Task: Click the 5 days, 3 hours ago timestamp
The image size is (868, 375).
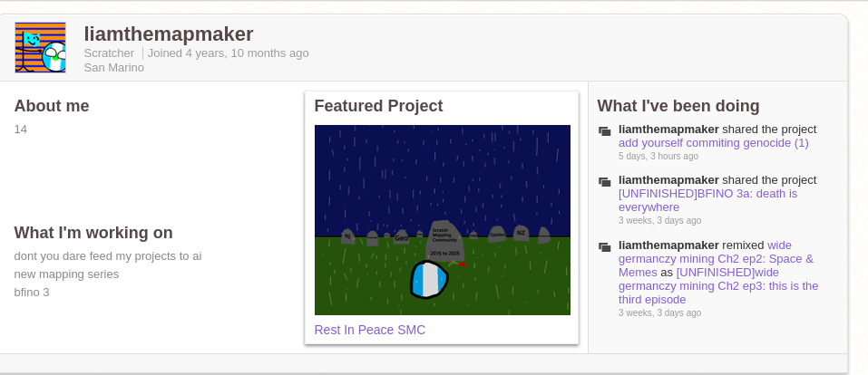Action: tap(658, 156)
